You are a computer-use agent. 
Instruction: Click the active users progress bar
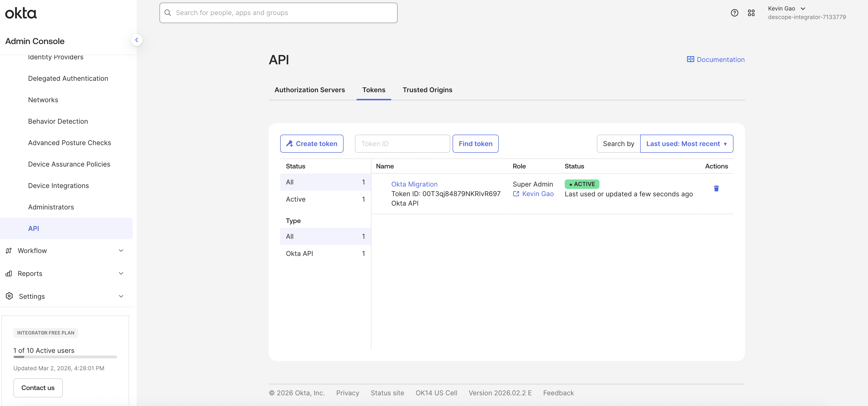65,357
